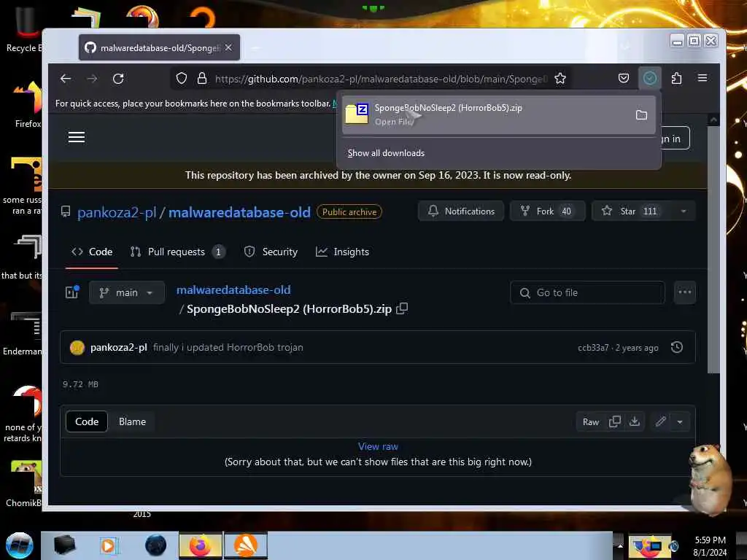Viewport: 747px width, 560px height.
Task: Select the Firefox desktop shortcut
Action: (x=28, y=104)
